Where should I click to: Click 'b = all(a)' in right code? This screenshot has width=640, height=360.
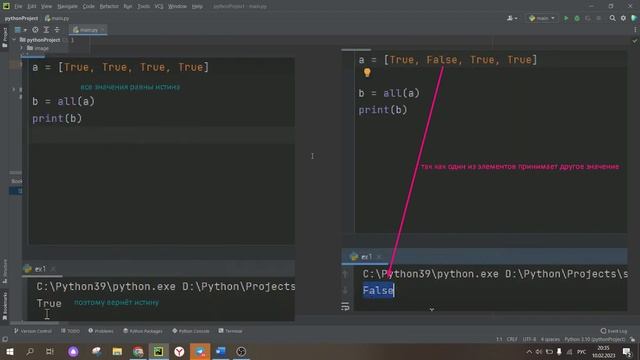(x=389, y=93)
